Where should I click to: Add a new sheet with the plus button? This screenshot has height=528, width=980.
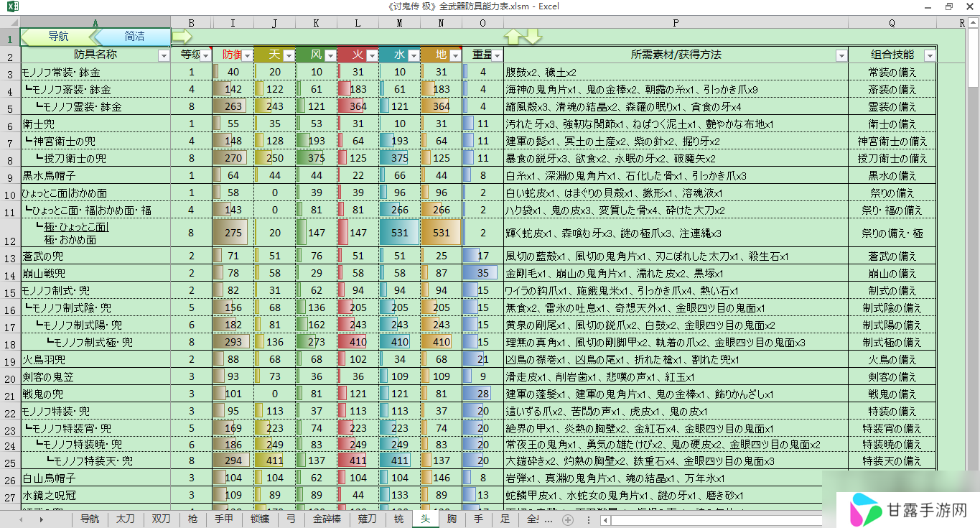[x=568, y=519]
